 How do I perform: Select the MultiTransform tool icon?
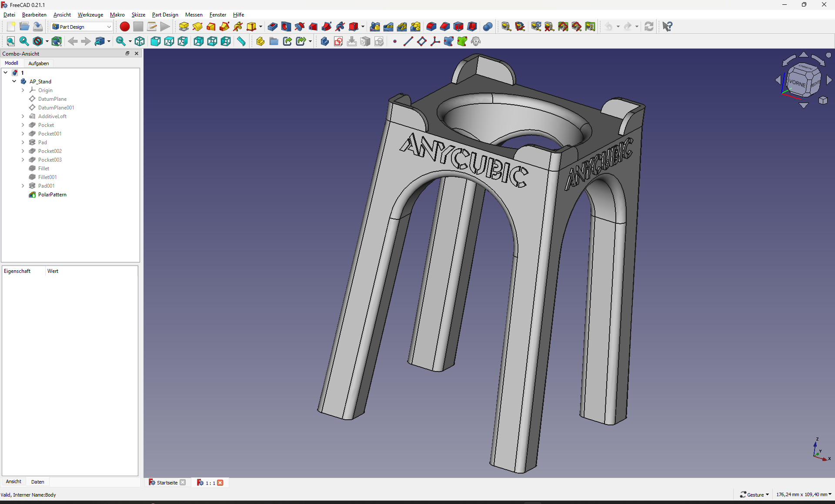point(415,27)
